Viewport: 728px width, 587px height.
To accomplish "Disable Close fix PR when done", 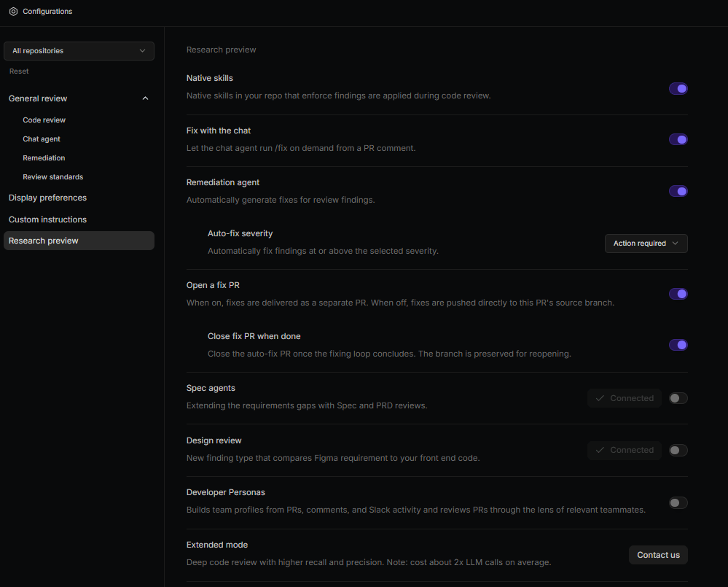I will [678, 345].
